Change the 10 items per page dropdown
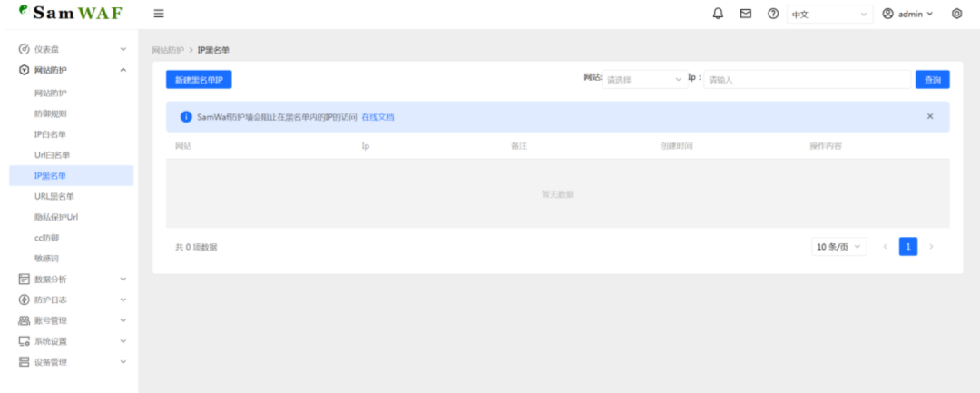The image size is (980, 393). (x=839, y=247)
